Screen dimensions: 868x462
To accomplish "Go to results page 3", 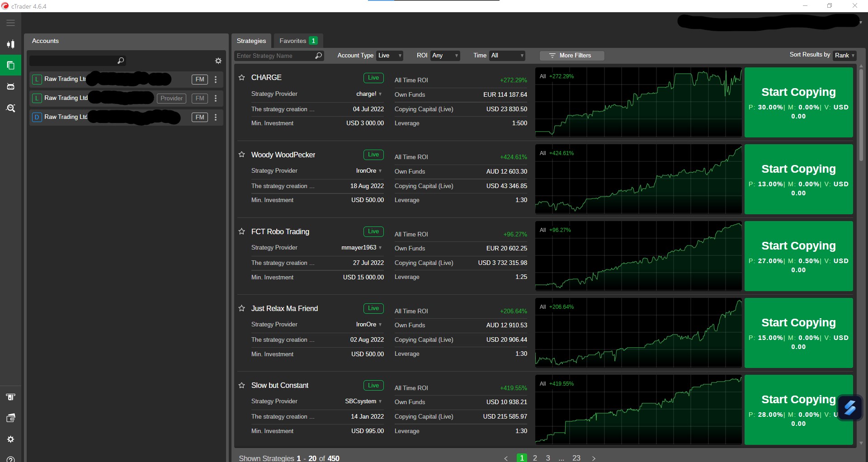I will (548, 458).
